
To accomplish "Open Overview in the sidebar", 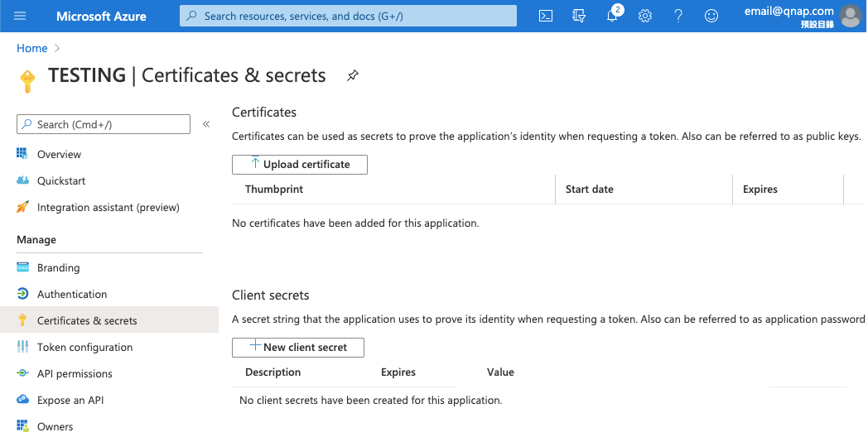I will click(59, 155).
